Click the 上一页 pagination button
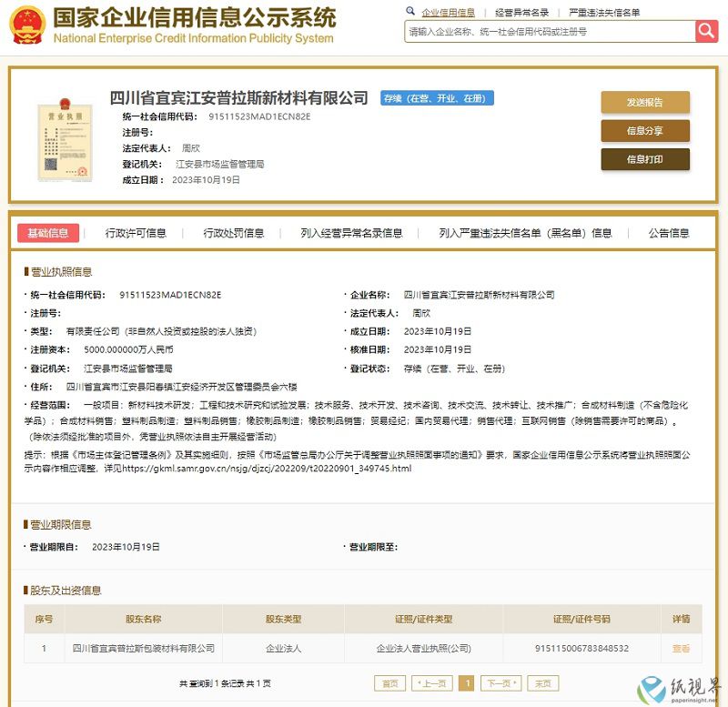 (431, 683)
